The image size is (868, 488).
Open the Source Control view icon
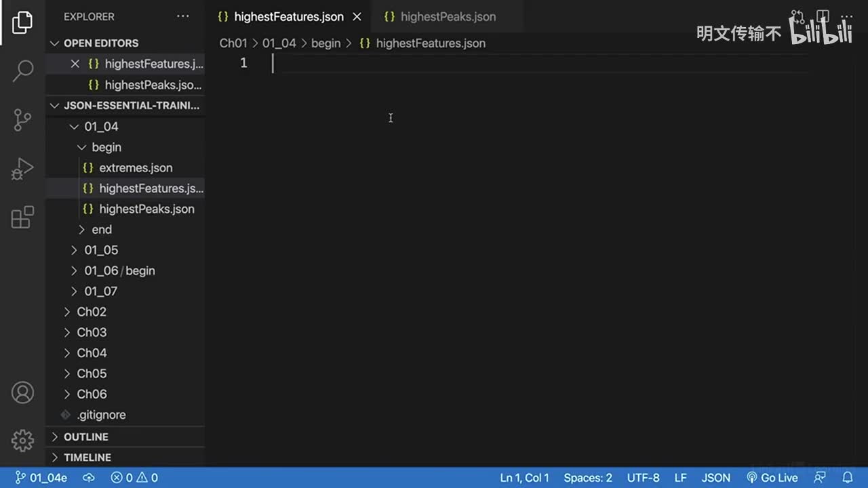click(x=22, y=120)
